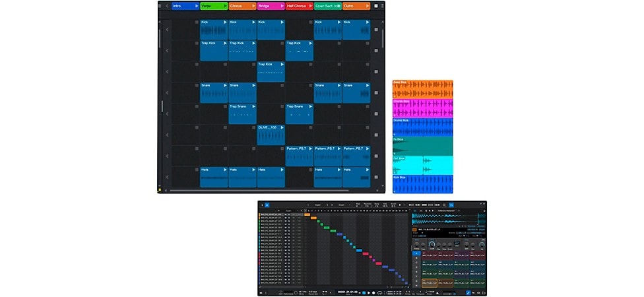644x297 pixels.
Task: Launch the red Half Chorus scene
Action: [x=310, y=6]
